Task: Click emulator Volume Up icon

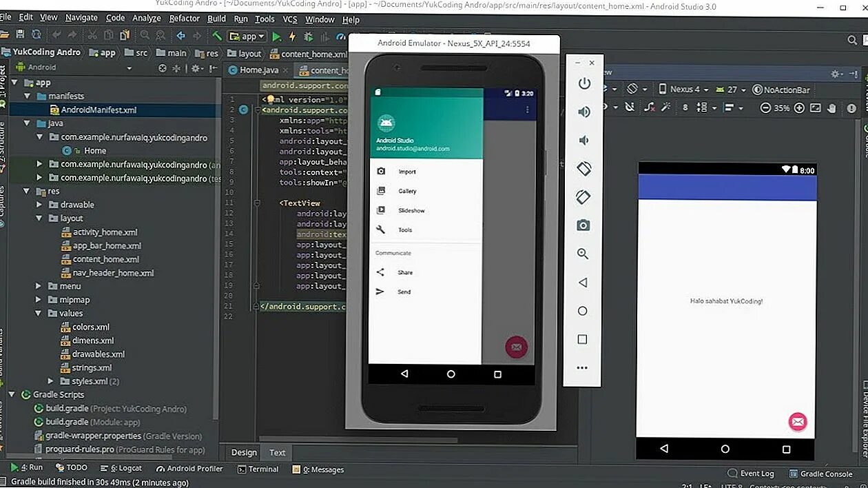Action: 584,112
